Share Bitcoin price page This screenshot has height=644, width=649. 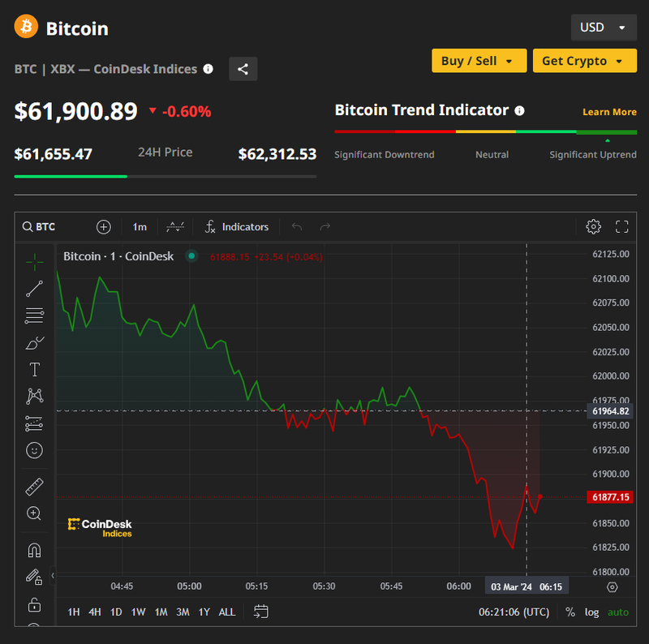[x=243, y=69]
